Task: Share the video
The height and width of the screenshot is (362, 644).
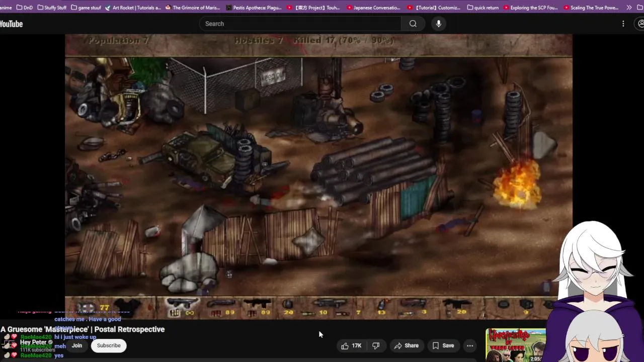Action: [407, 345]
